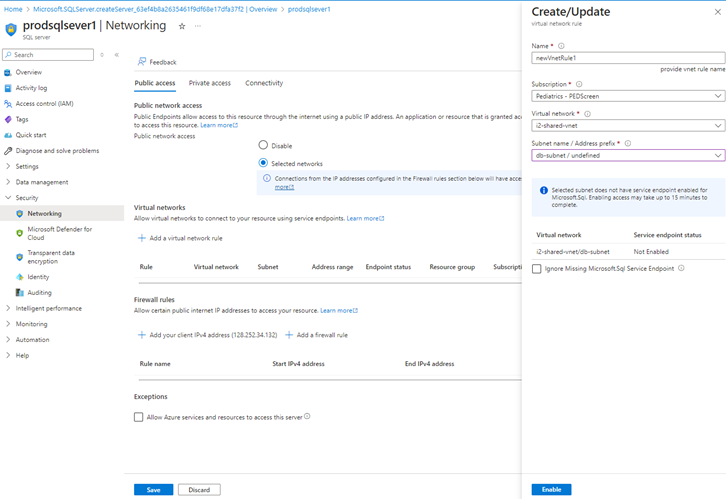Screen dimensions: 726x499
Task: Click the SQL server shield icon beside prodsqlsever1
Action: (x=11, y=30)
